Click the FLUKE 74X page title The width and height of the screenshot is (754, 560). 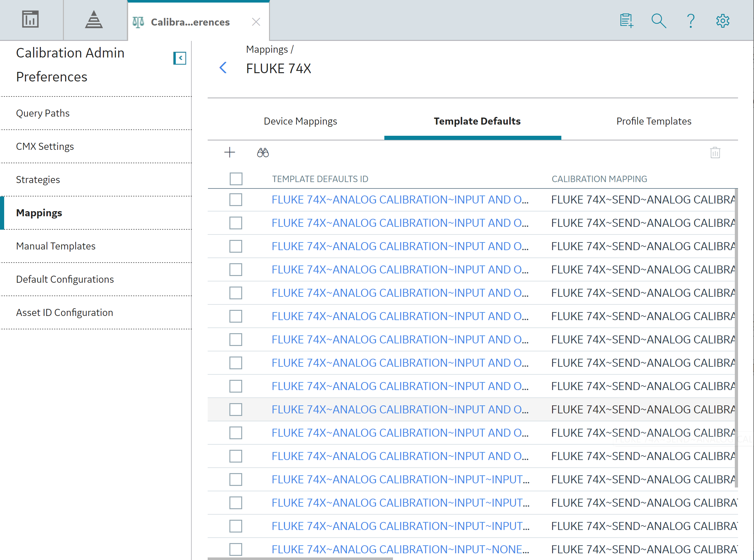(x=278, y=68)
